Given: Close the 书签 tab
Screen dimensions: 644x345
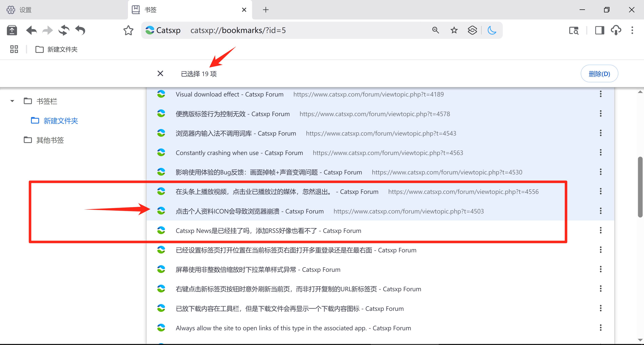Looking at the screenshot, I should tap(244, 10).
